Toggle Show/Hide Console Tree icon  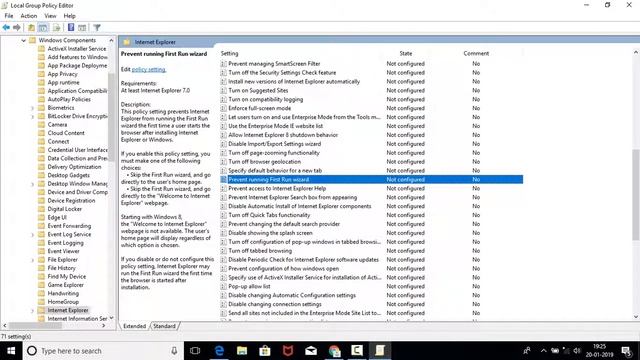[43, 27]
